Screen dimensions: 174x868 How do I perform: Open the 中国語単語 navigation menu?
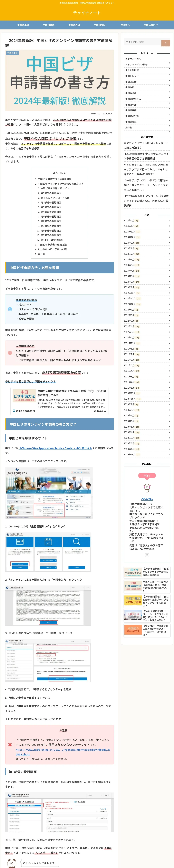[23, 25]
